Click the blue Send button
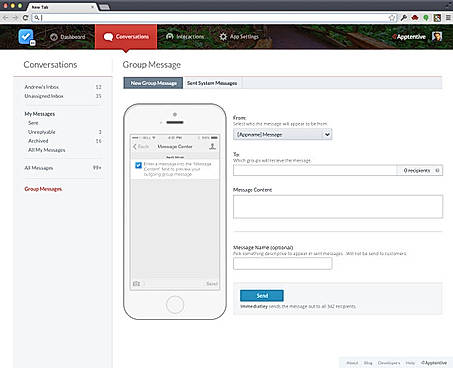The width and height of the screenshot is (453, 368). pos(262,296)
